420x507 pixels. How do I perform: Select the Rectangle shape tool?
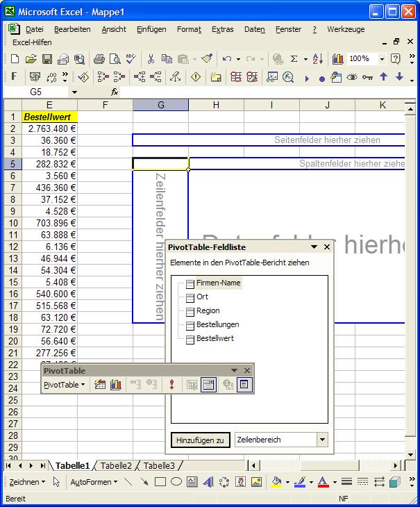pos(160,482)
